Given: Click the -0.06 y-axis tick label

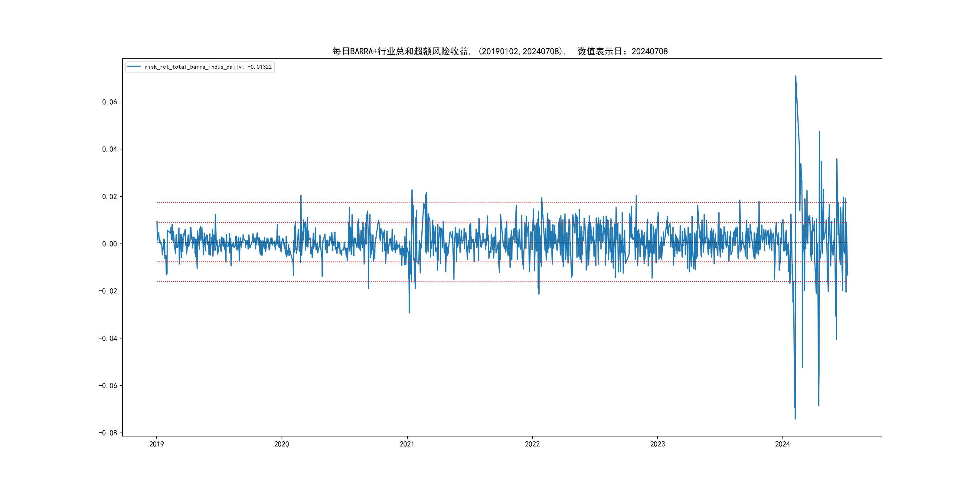Looking at the screenshot, I should 108,386.
